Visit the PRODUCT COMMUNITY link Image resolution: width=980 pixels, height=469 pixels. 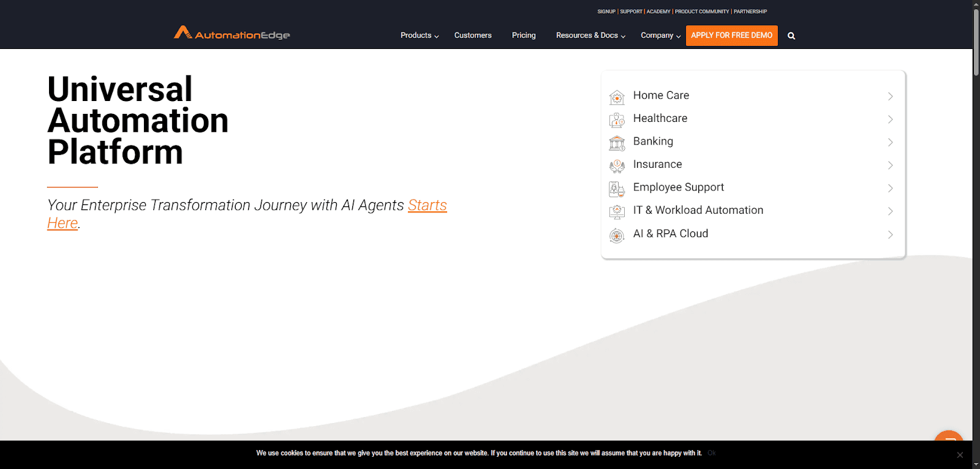click(702, 12)
